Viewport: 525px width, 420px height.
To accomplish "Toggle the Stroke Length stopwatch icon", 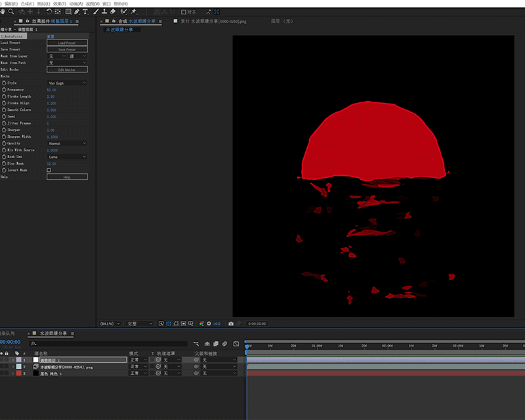I will pyautogui.click(x=4, y=96).
